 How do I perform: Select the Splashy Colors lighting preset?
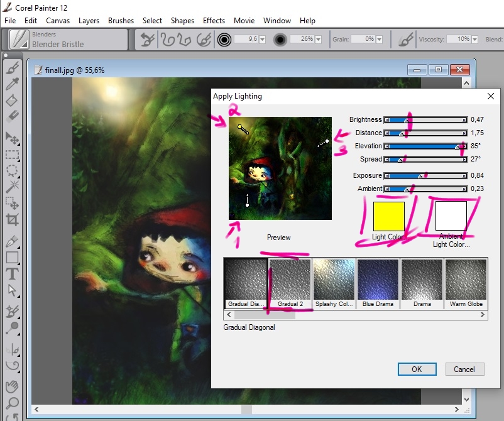tap(334, 283)
